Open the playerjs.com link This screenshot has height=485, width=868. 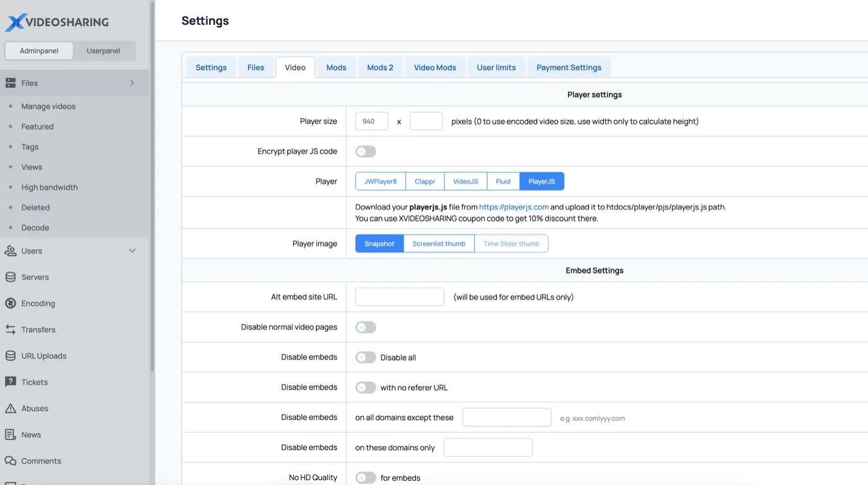pos(514,207)
